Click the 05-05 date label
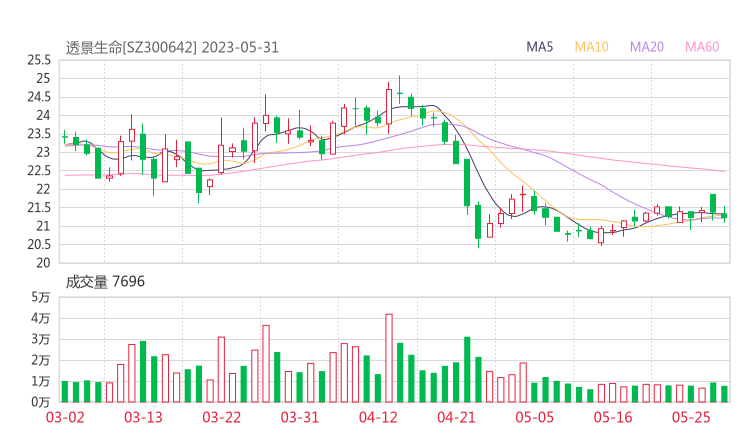The width and height of the screenshot is (740, 440). tap(534, 417)
